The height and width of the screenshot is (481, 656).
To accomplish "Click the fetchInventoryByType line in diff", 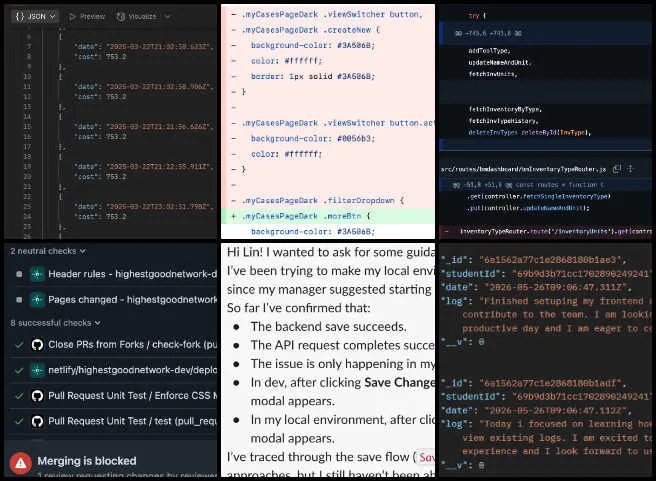I will 505,109.
